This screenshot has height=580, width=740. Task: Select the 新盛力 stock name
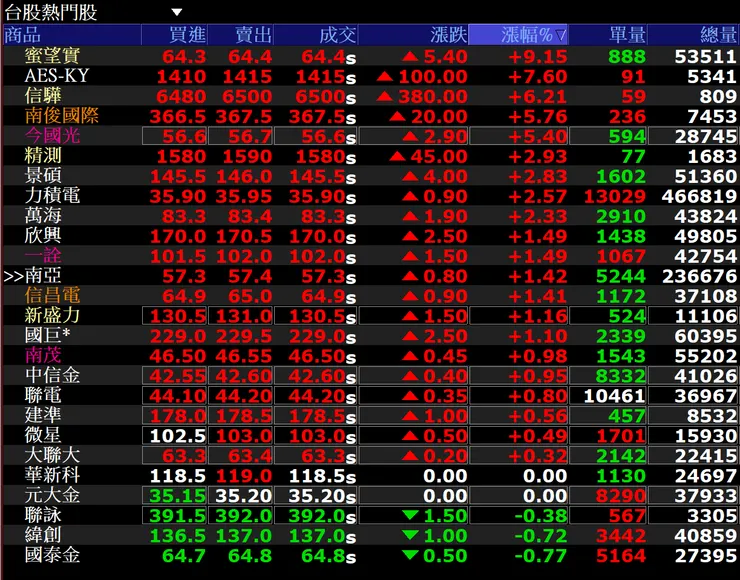point(52,315)
